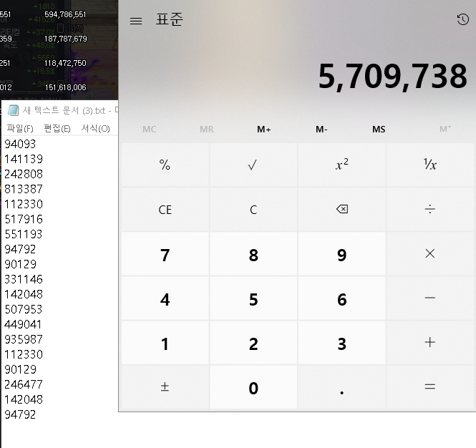Click the MS memory store button

(x=379, y=130)
